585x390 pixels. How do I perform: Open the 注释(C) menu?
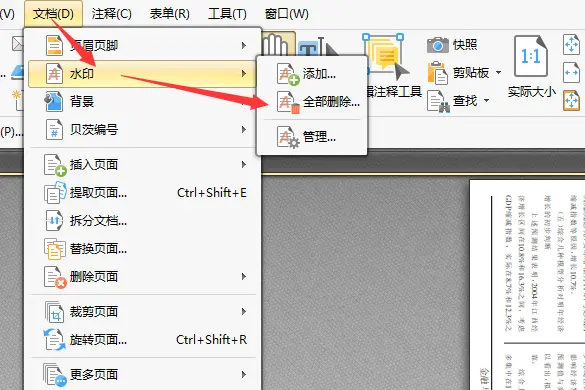tap(112, 14)
